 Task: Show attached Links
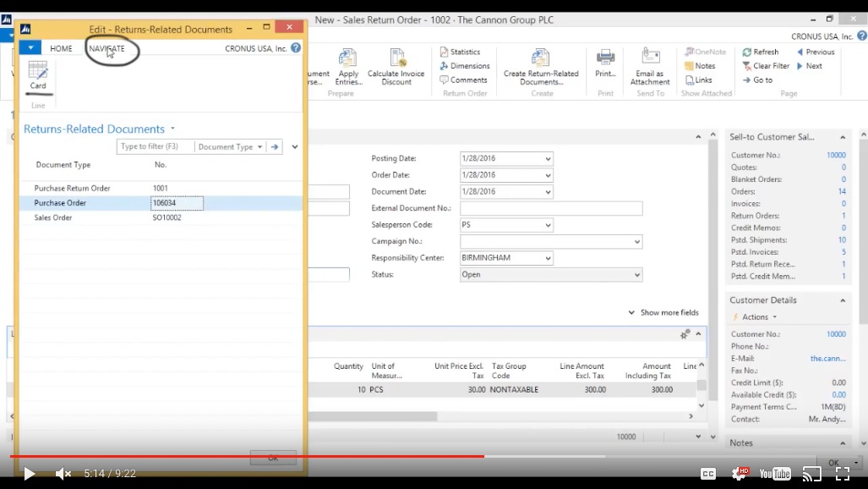699,80
